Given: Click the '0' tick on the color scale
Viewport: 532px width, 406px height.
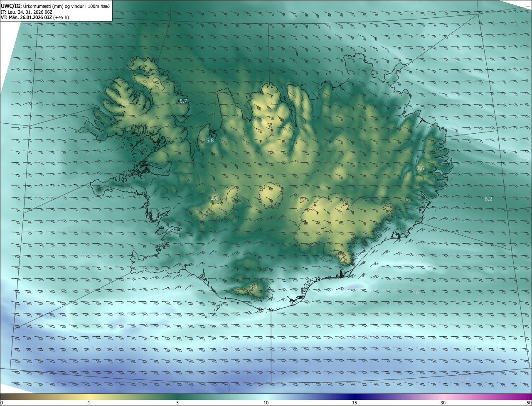Looking at the screenshot, I should pos(2,403).
